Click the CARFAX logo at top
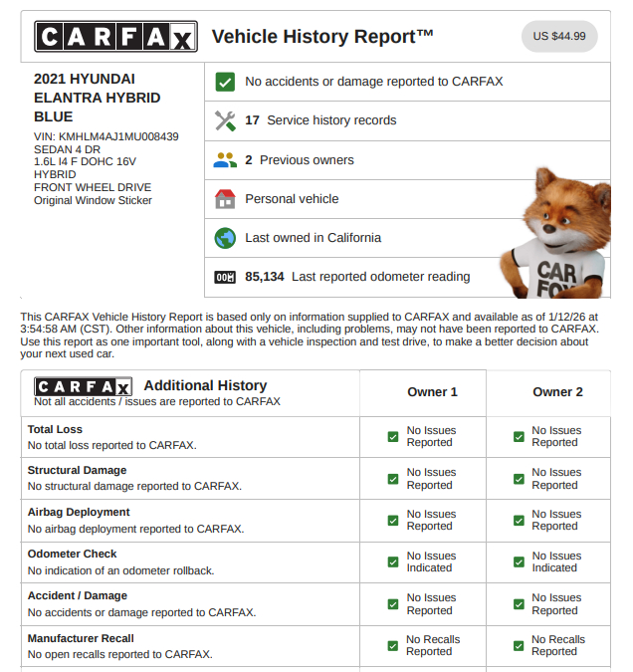633x672 pixels. [x=115, y=37]
